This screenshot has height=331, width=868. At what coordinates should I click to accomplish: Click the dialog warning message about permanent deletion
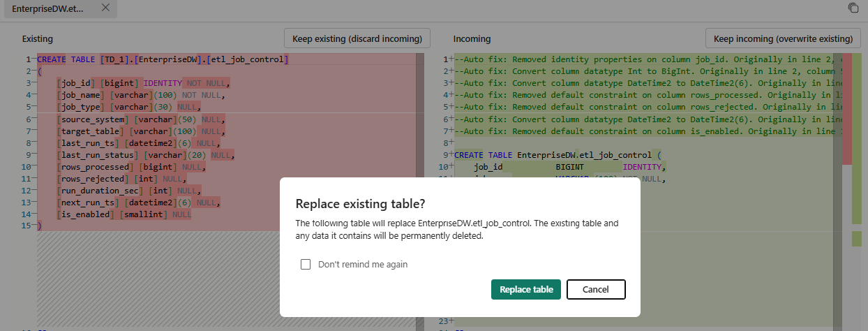(x=457, y=230)
